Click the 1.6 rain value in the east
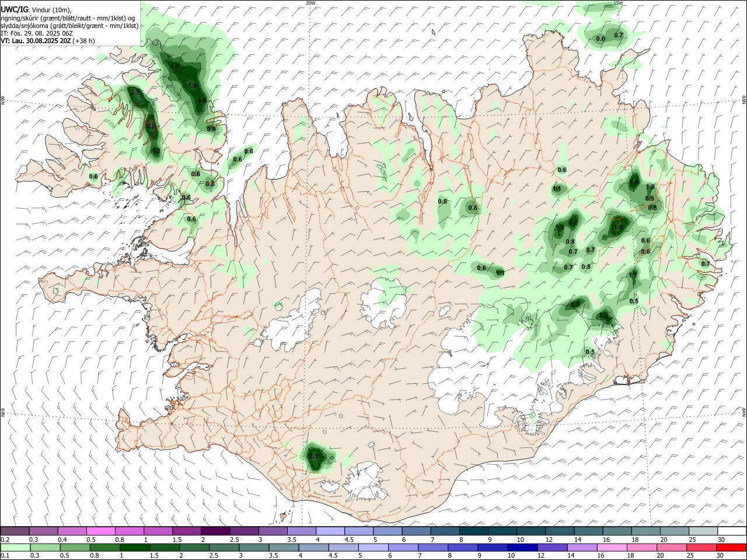The width and height of the screenshot is (747, 560). coord(634,182)
